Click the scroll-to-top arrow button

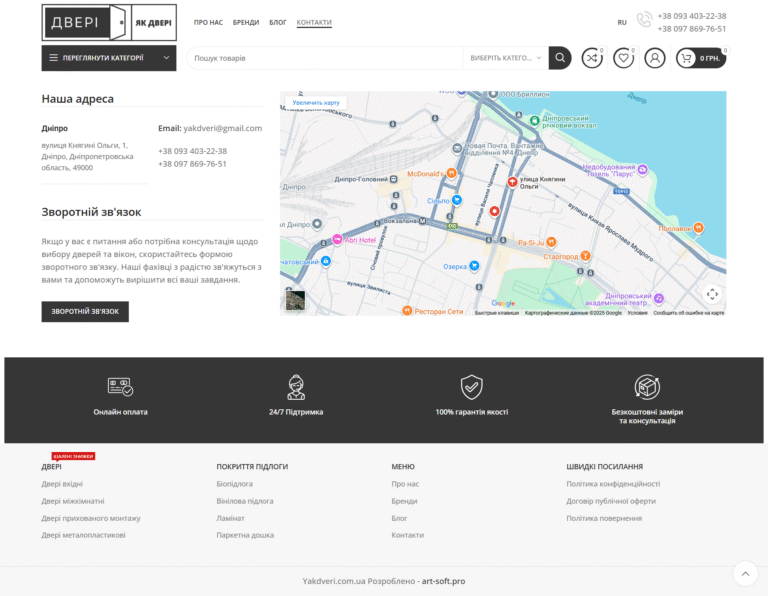point(745,573)
